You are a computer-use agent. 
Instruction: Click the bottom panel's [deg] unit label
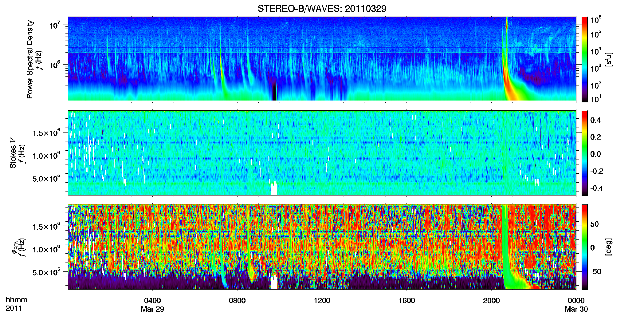(x=608, y=247)
